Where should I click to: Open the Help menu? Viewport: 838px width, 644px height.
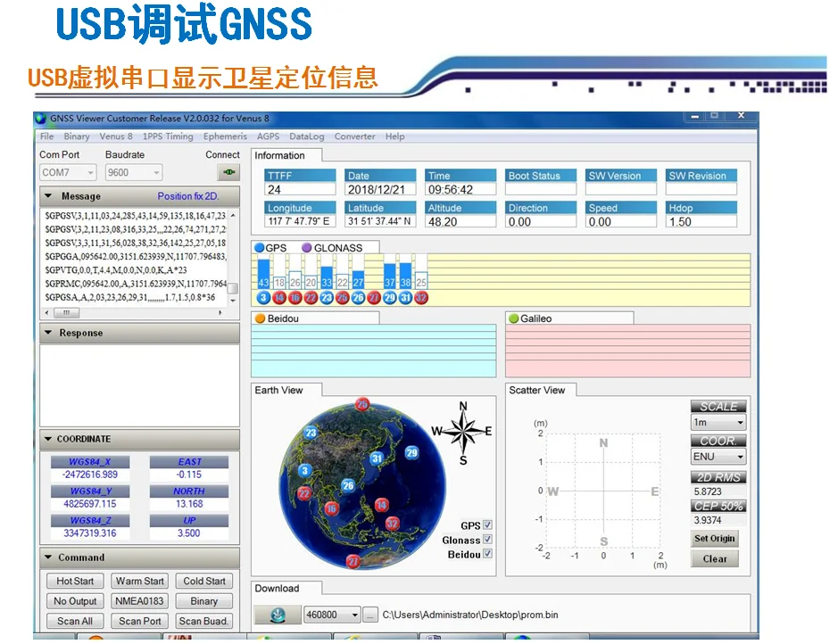pos(395,136)
